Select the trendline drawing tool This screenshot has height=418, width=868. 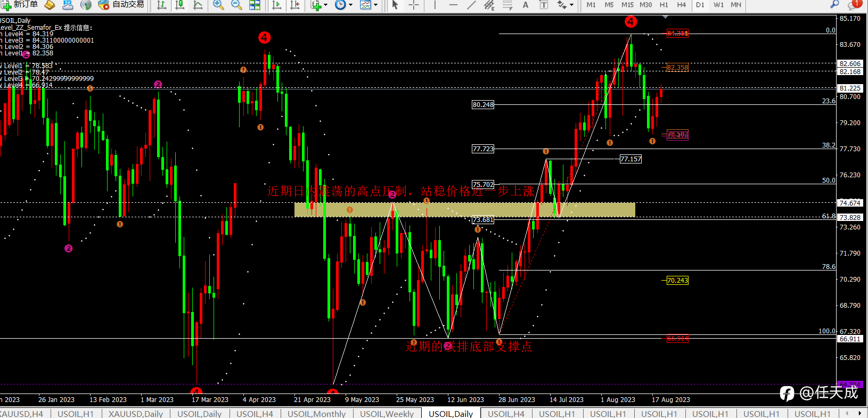tap(471, 5)
